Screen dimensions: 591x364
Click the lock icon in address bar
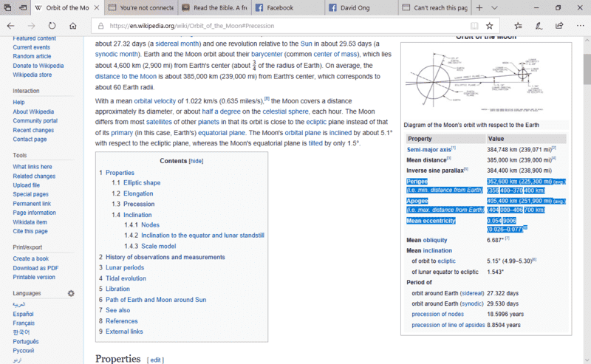100,26
